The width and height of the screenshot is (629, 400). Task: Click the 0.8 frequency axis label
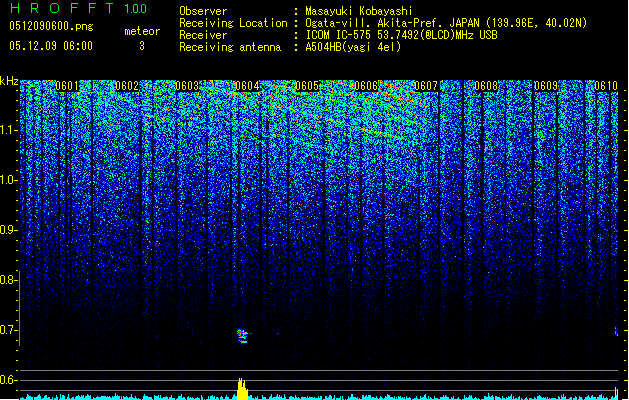point(9,280)
